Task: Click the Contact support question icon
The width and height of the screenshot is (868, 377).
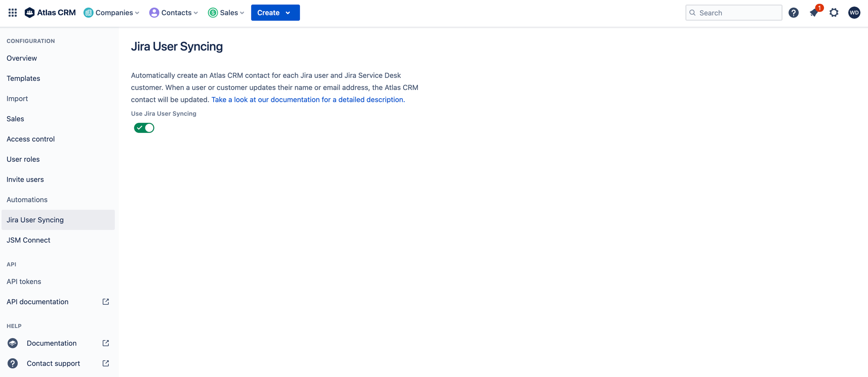Action: click(x=12, y=363)
